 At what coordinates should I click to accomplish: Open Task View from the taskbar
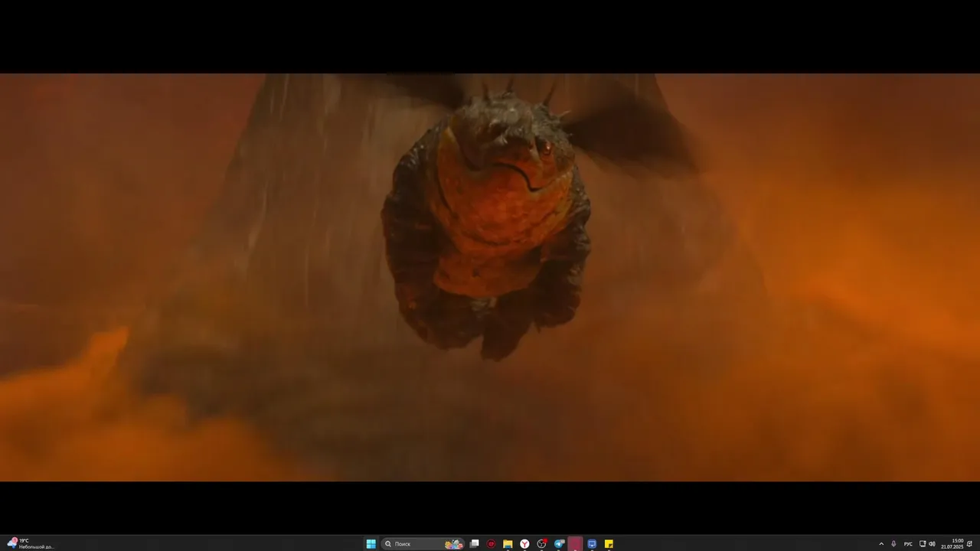[x=475, y=544]
